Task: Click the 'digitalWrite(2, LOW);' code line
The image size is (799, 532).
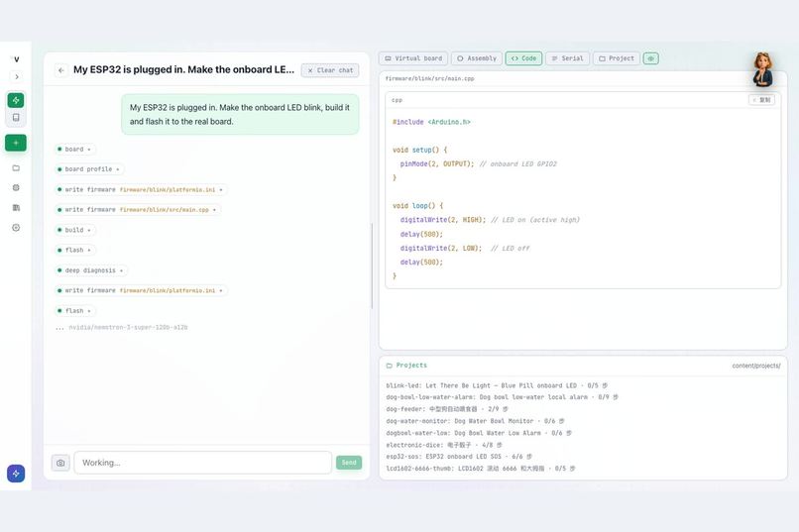Action: coord(441,249)
